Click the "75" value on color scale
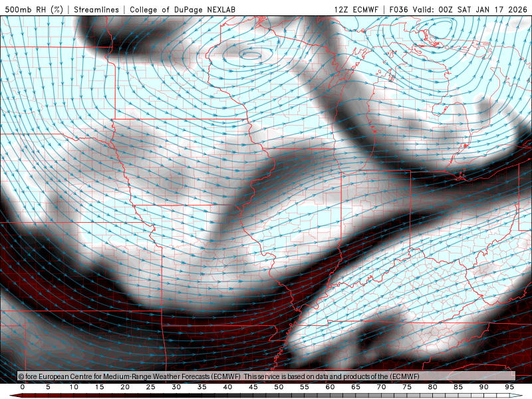The height and width of the screenshot is (399, 532). [407, 387]
